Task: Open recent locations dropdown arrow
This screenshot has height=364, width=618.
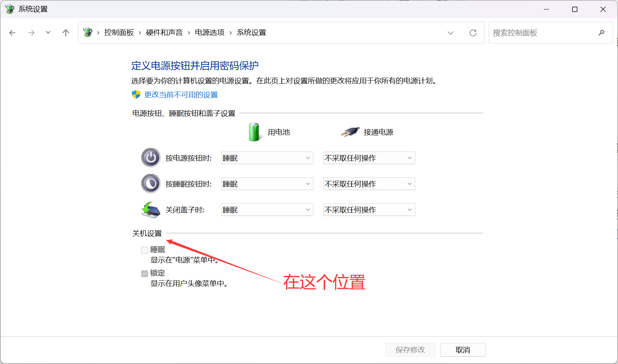Action: (x=48, y=33)
